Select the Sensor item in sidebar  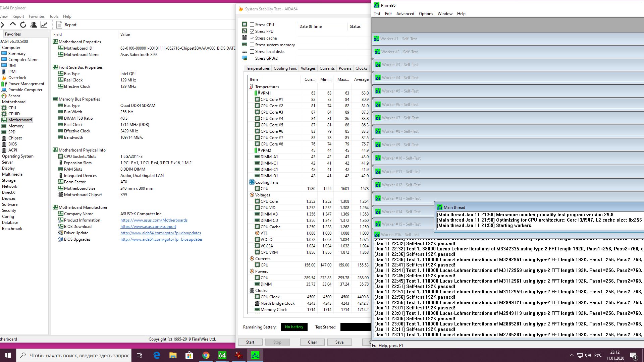(14, 96)
